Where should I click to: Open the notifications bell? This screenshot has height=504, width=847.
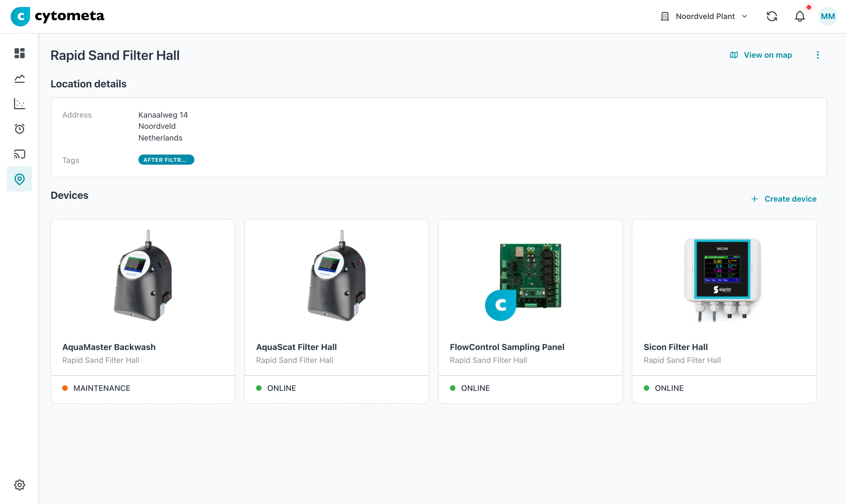(800, 16)
